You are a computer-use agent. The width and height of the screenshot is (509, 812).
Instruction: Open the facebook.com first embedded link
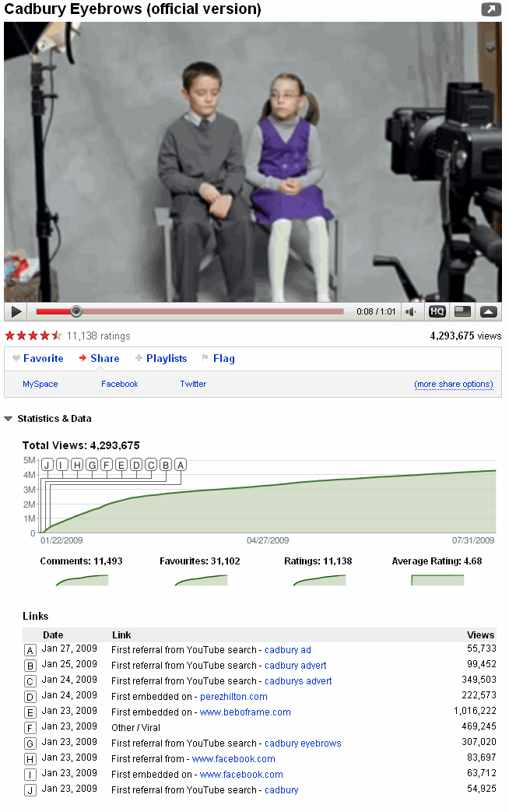pos(241,774)
